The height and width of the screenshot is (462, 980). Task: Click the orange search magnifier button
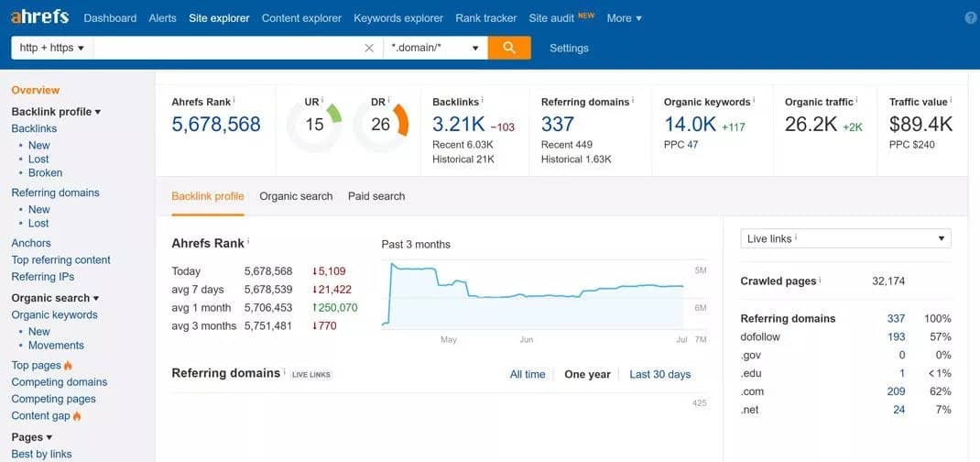point(509,48)
